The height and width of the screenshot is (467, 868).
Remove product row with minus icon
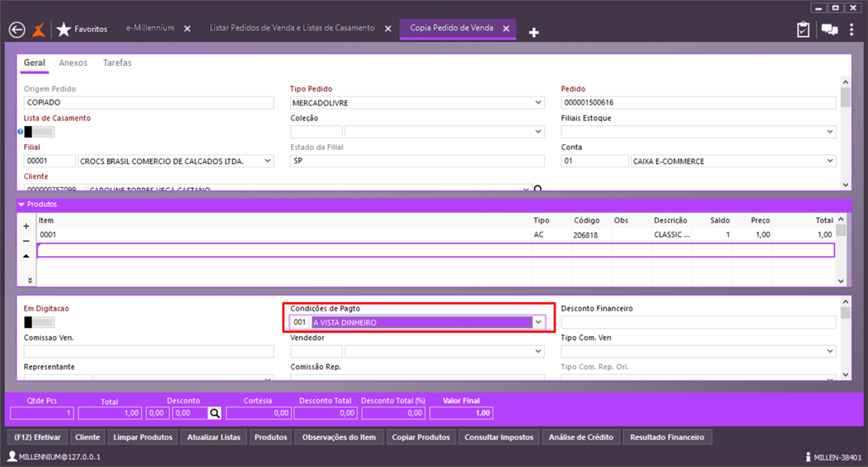point(26,241)
